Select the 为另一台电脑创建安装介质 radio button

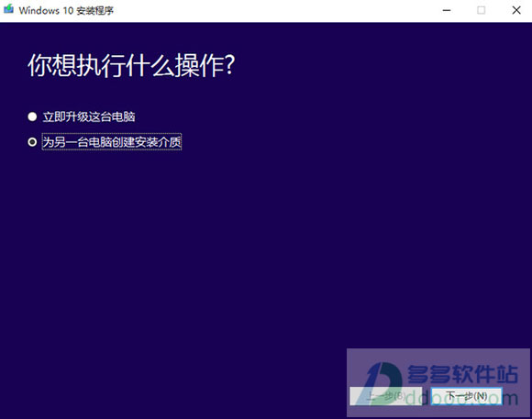coord(32,142)
